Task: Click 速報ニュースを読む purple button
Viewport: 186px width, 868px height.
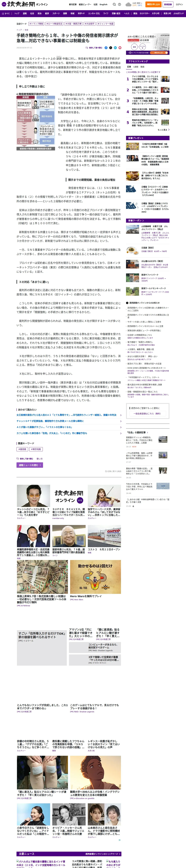Action: [x=30, y=465]
